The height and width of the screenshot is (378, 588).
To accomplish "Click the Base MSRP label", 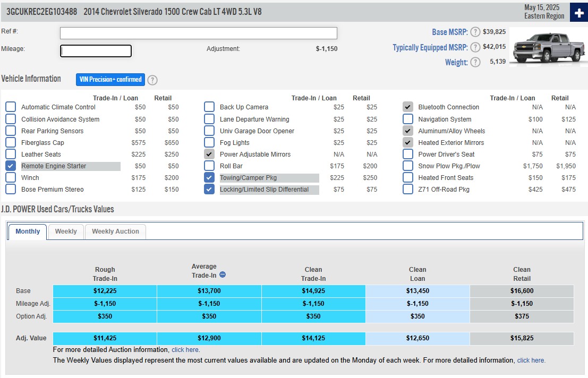I will [449, 32].
